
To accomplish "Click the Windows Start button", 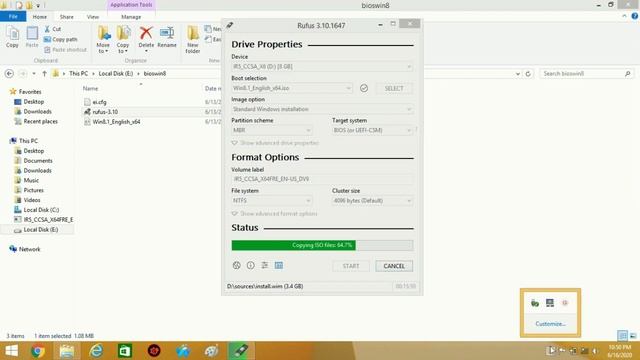I will pos(11,351).
